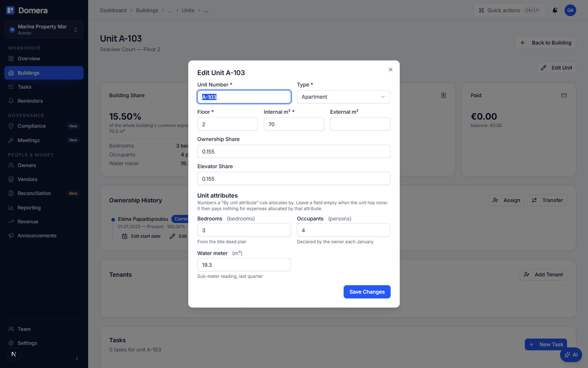Save Changes in the edit dialog

tap(367, 292)
